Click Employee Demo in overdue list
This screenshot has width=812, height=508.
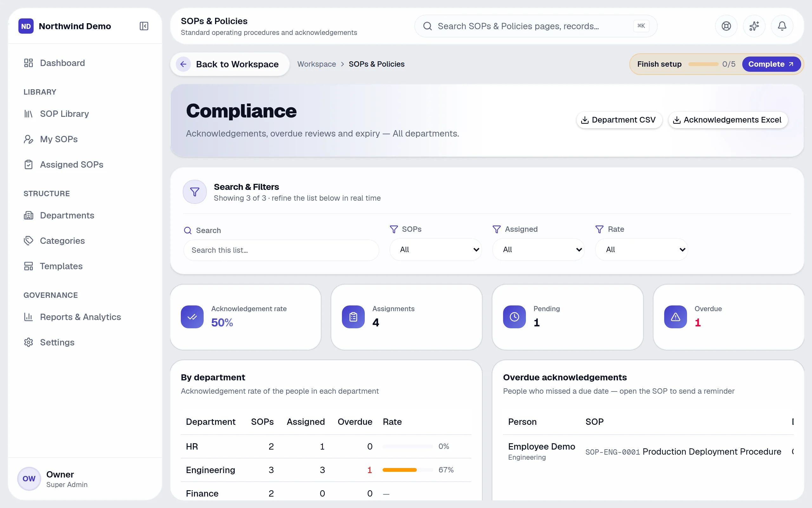541,446
